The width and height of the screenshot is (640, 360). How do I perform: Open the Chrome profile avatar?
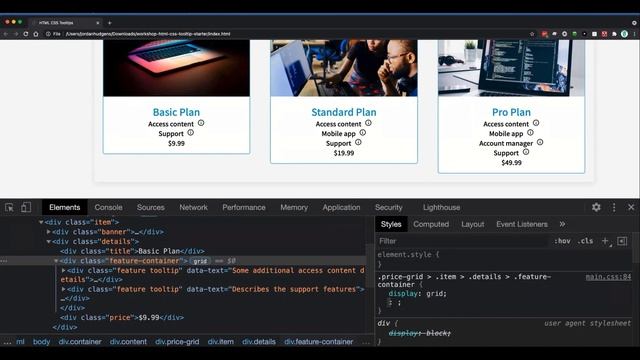(x=624, y=34)
